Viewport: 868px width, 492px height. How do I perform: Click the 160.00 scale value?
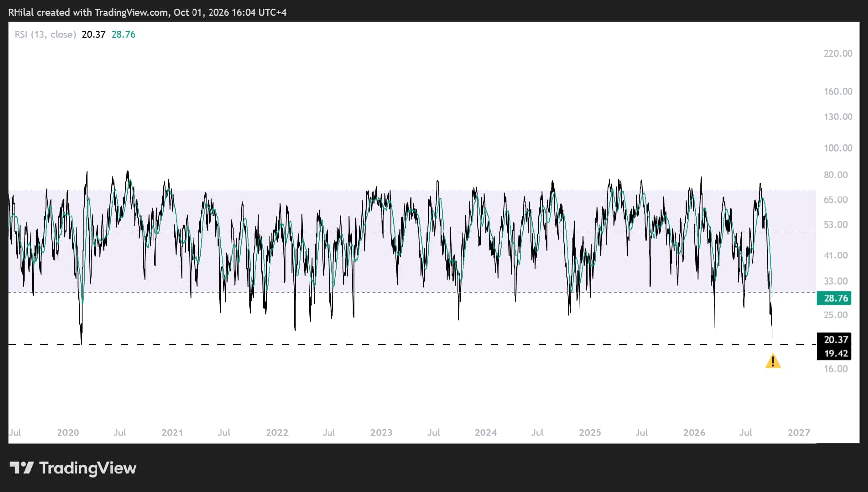click(x=838, y=91)
